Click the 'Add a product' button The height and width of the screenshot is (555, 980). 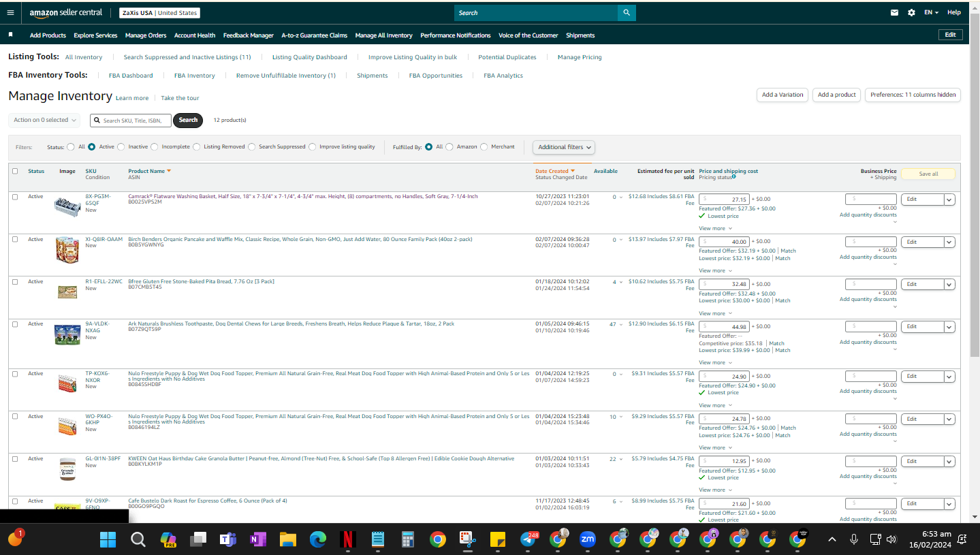[x=836, y=95]
